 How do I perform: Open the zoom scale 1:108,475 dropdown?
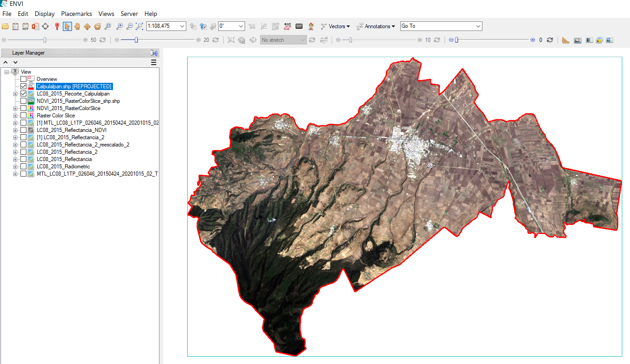click(x=182, y=26)
